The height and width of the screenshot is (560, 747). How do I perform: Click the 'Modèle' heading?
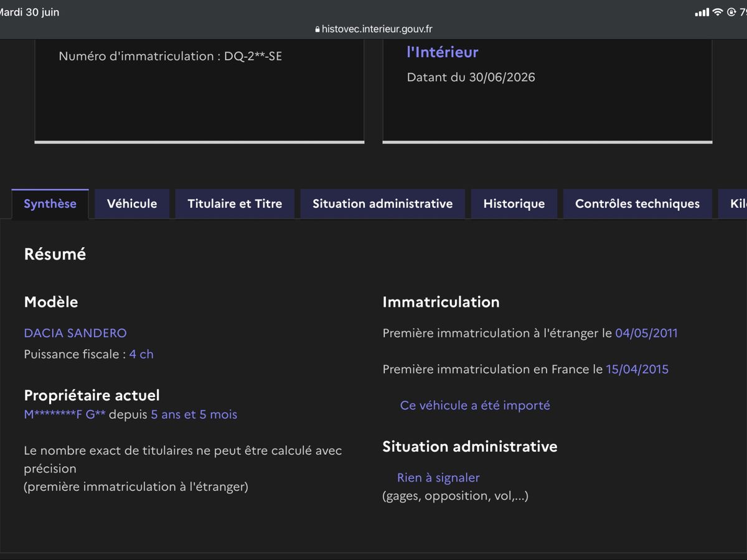tap(51, 302)
